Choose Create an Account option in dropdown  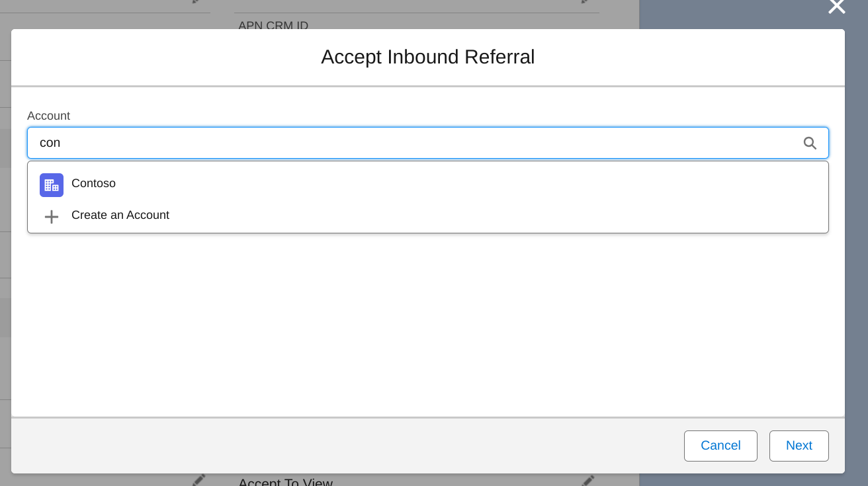pyautogui.click(x=120, y=215)
